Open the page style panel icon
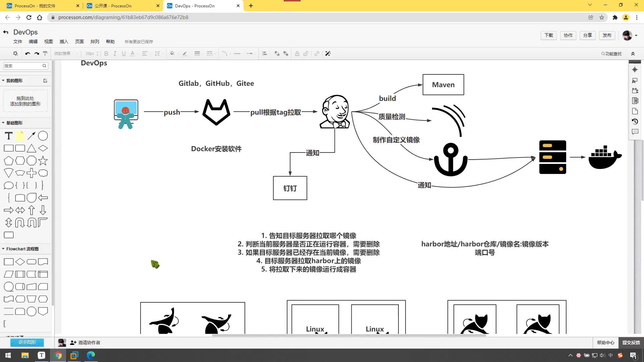Image resolution: width=644 pixels, height=362 pixels. [x=635, y=111]
